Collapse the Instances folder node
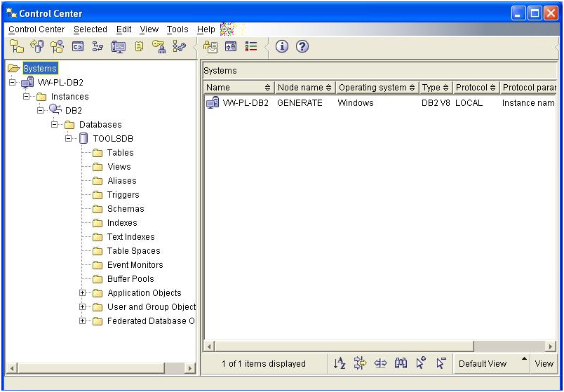 [x=26, y=96]
